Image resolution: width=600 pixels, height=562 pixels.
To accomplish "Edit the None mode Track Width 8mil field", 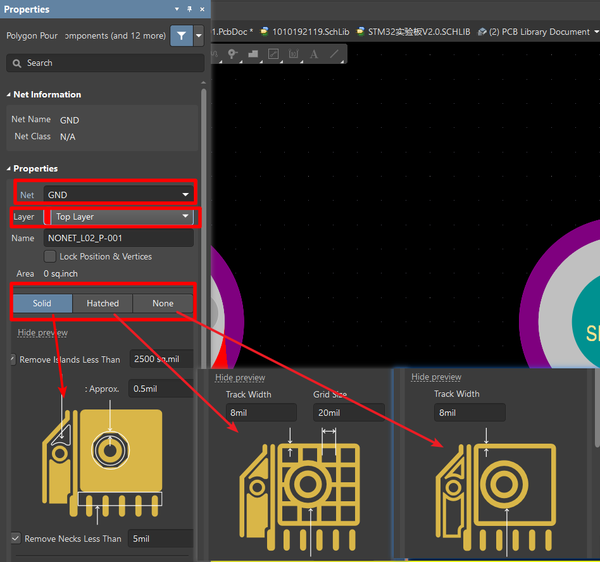I will [x=470, y=413].
